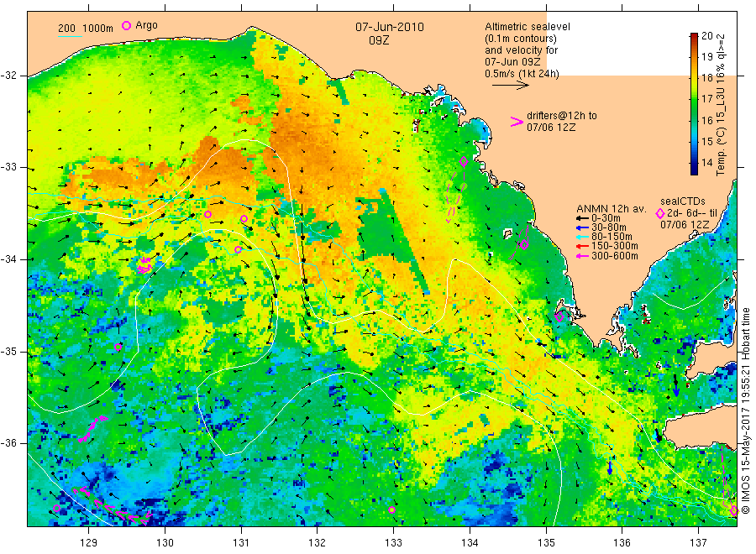
Task: Click the magenta drifters legend arrowhead symbol
Action: [517, 122]
